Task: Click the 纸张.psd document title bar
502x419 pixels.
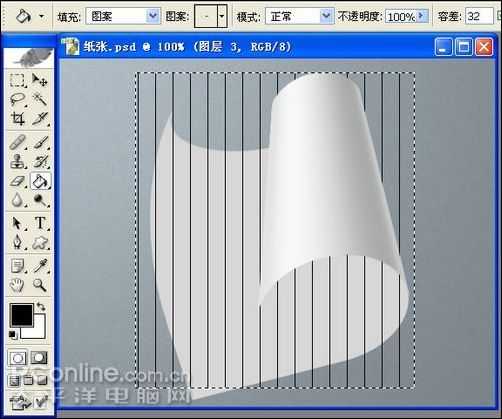Action: pos(247,46)
